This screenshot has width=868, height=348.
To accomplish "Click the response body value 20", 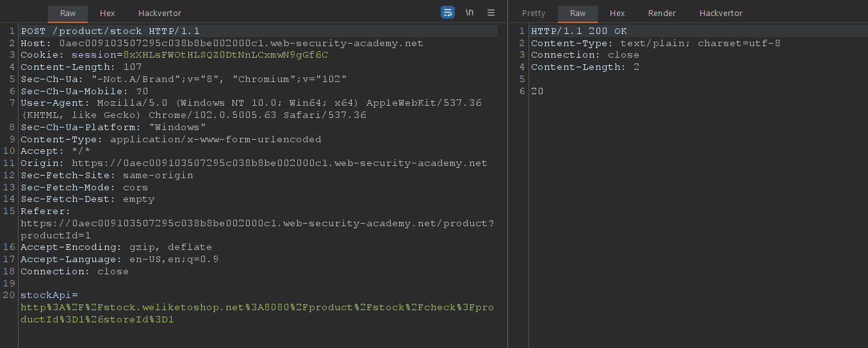I will [x=537, y=91].
